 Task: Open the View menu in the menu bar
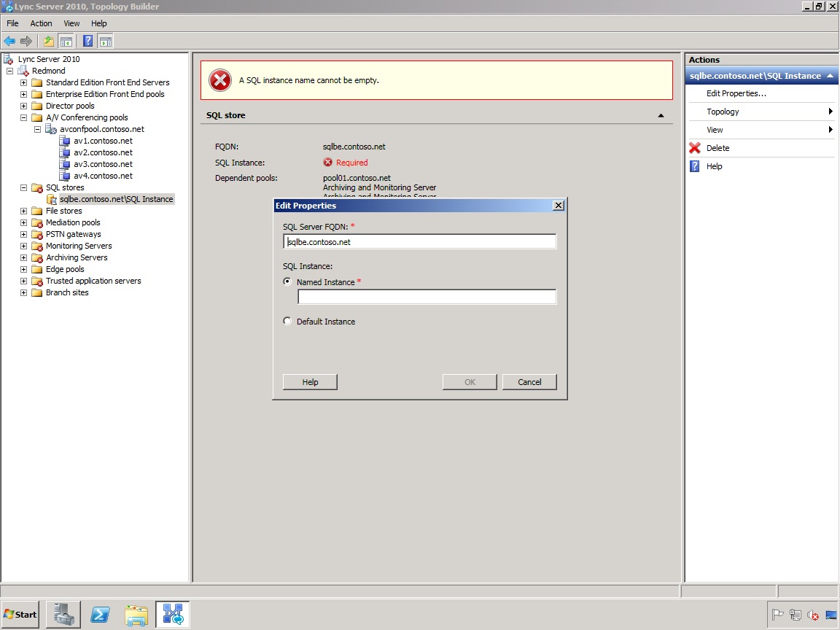[x=71, y=23]
